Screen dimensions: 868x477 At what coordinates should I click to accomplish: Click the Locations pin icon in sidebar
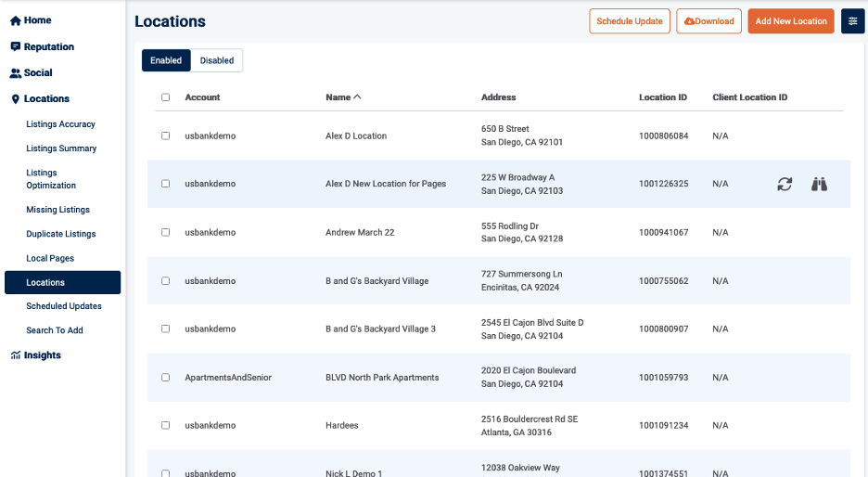coord(15,98)
